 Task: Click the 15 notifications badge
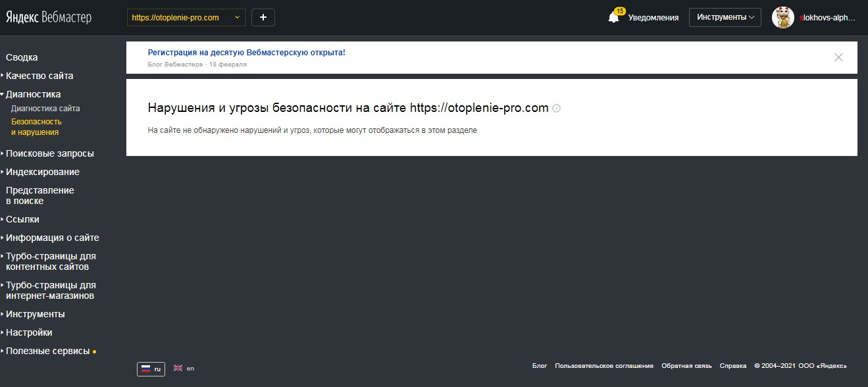point(620,11)
